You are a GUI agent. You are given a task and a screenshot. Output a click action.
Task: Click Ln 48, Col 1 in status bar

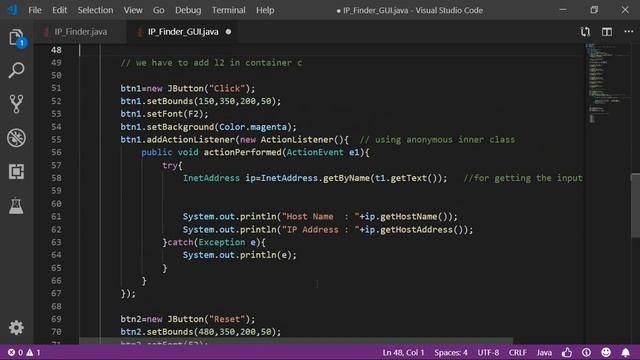click(x=403, y=352)
